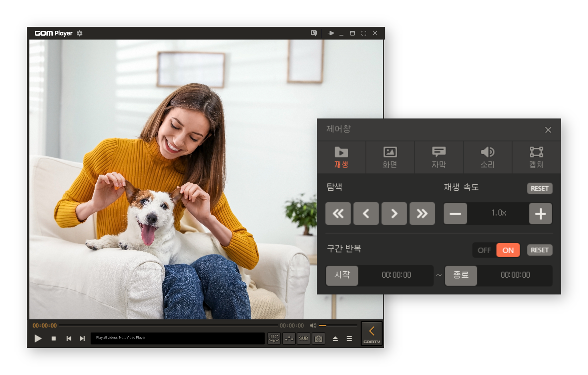Click the 시작 repeat start button
588x375 pixels.
(342, 275)
